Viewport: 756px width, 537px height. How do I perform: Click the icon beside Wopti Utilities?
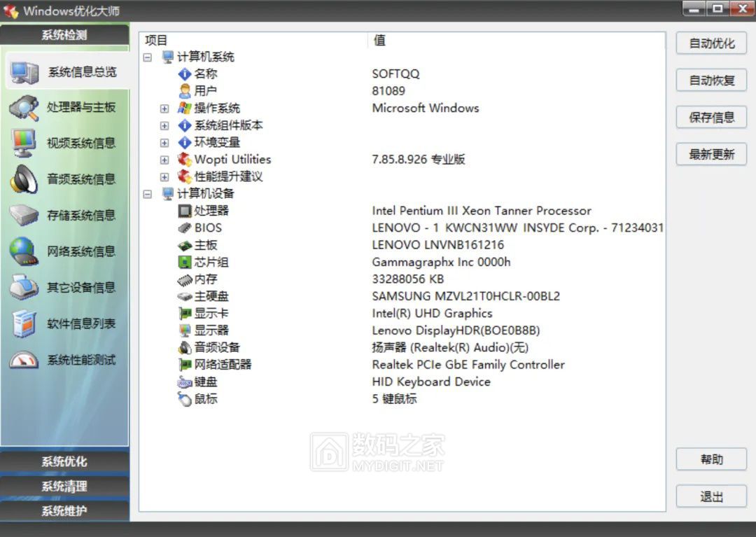tap(185, 159)
